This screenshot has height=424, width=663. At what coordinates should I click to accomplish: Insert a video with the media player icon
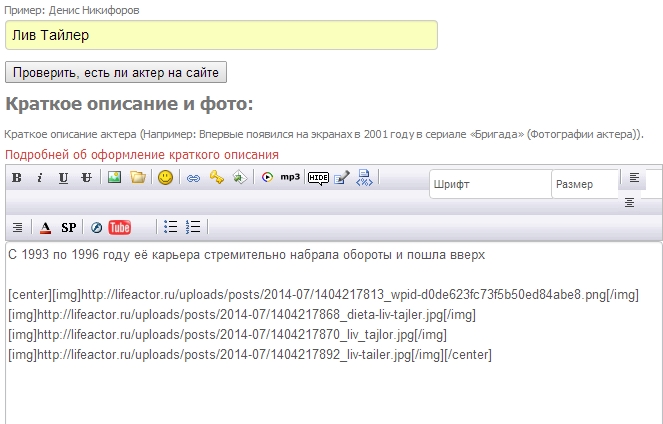click(x=267, y=177)
